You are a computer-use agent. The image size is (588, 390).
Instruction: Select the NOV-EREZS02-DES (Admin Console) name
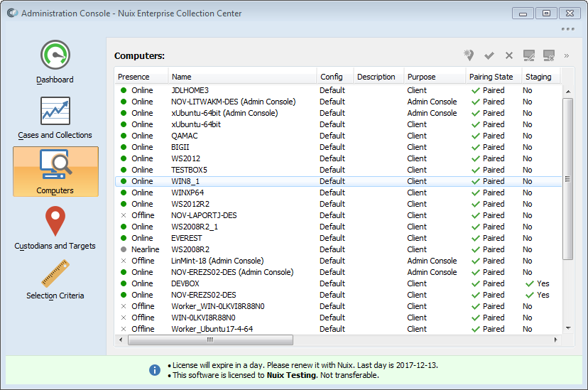[x=232, y=272]
